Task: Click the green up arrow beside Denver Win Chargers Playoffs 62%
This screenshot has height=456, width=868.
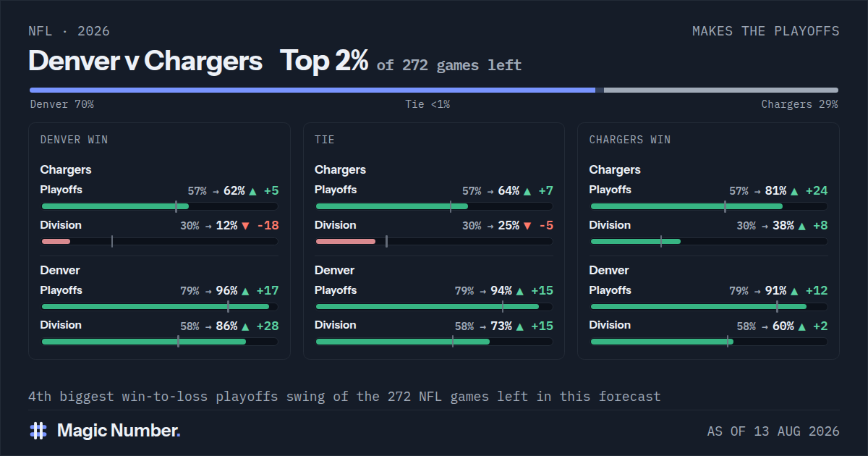Action: click(252, 191)
